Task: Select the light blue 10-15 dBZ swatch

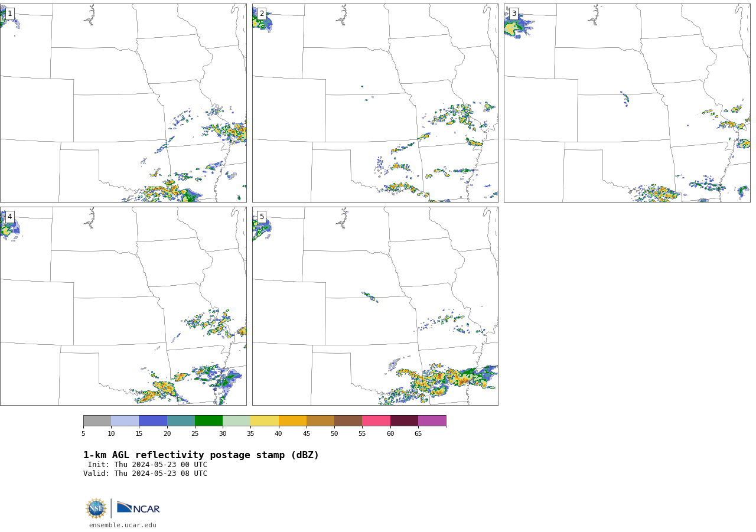Action: pyautogui.click(x=125, y=421)
